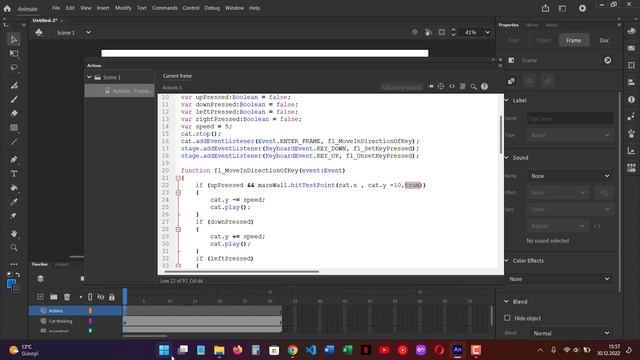Collapse the code fold marker on line 23
Screen dimensions: 640x360
tap(178, 193)
